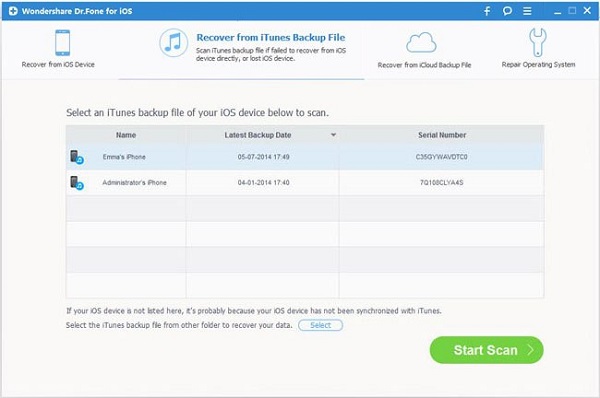
Task: Click serial number C35GYWAVDTC0
Action: point(442,157)
